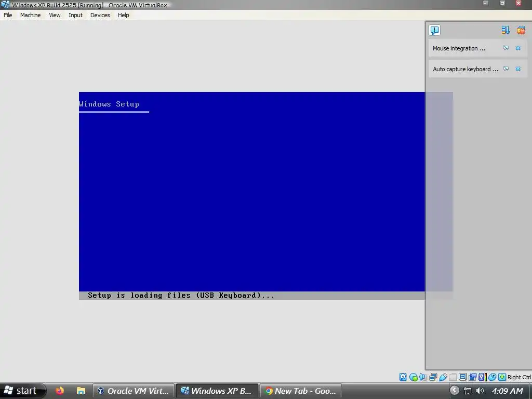The height and width of the screenshot is (399, 532).
Task: Expand hidden system tray icons arrow
Action: [454, 391]
